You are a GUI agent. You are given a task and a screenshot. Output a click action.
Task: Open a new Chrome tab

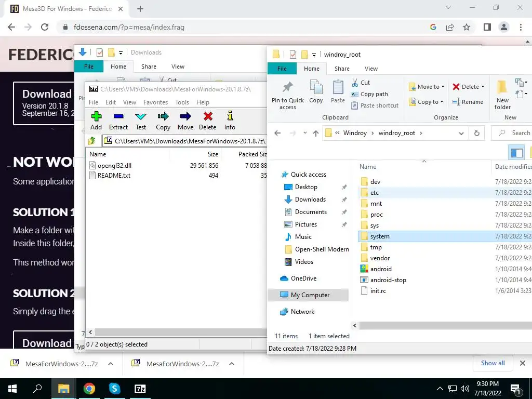pyautogui.click(x=140, y=9)
